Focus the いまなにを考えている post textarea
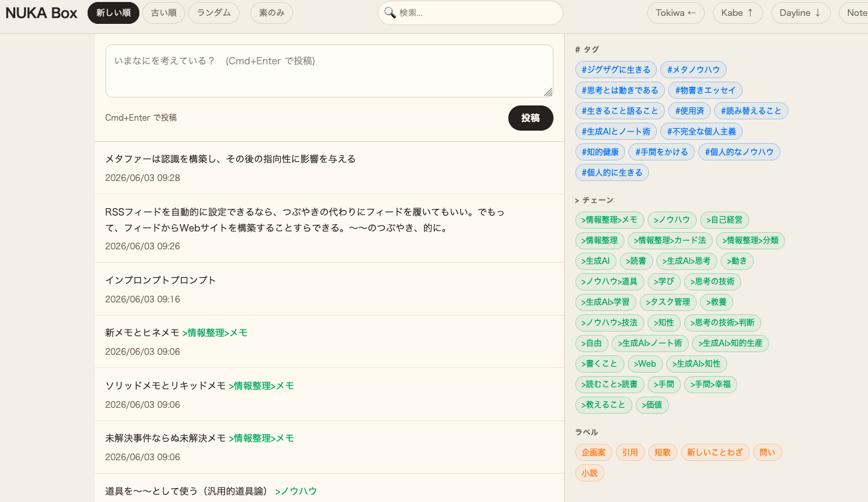 point(329,71)
